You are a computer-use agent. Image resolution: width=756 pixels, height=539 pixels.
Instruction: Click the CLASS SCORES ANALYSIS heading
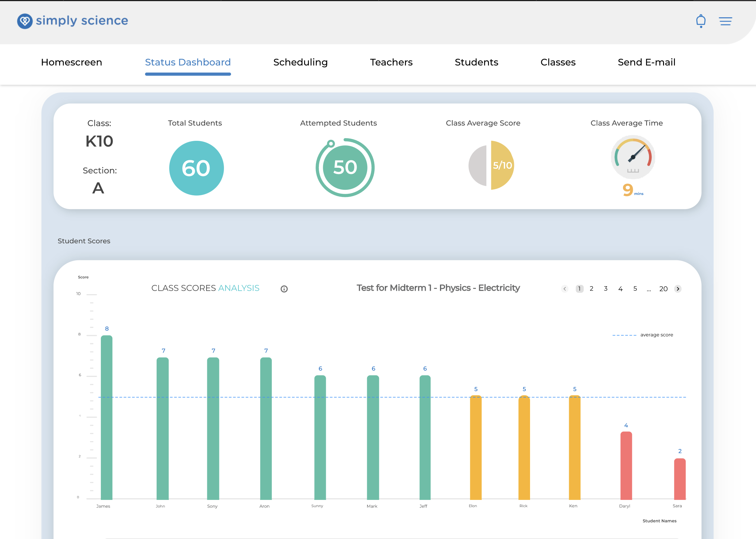[x=205, y=288]
